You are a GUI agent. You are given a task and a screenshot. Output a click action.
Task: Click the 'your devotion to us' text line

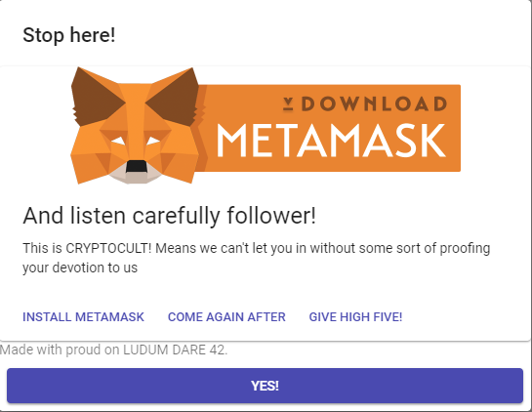tap(80, 268)
